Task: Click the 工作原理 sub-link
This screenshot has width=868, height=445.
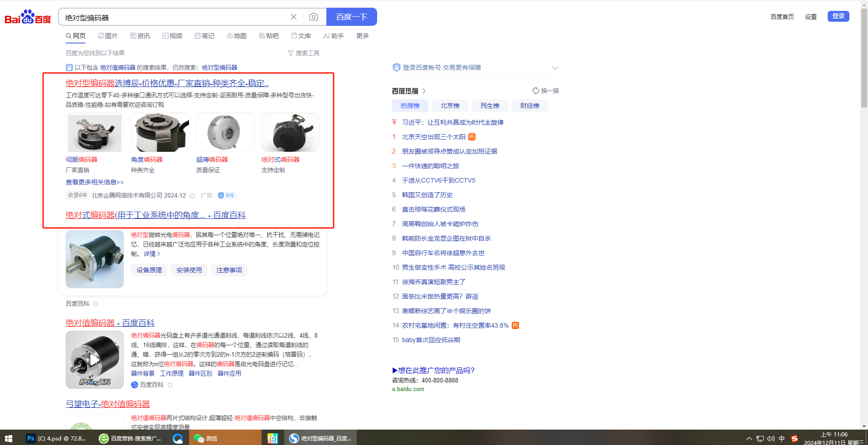Action: tap(172, 373)
